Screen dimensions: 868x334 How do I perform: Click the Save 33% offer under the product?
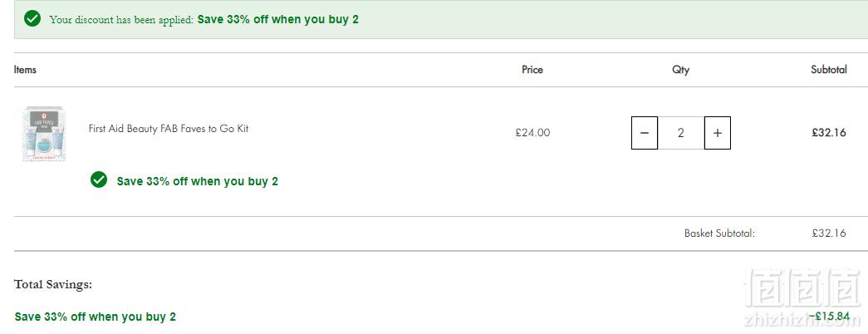198,181
